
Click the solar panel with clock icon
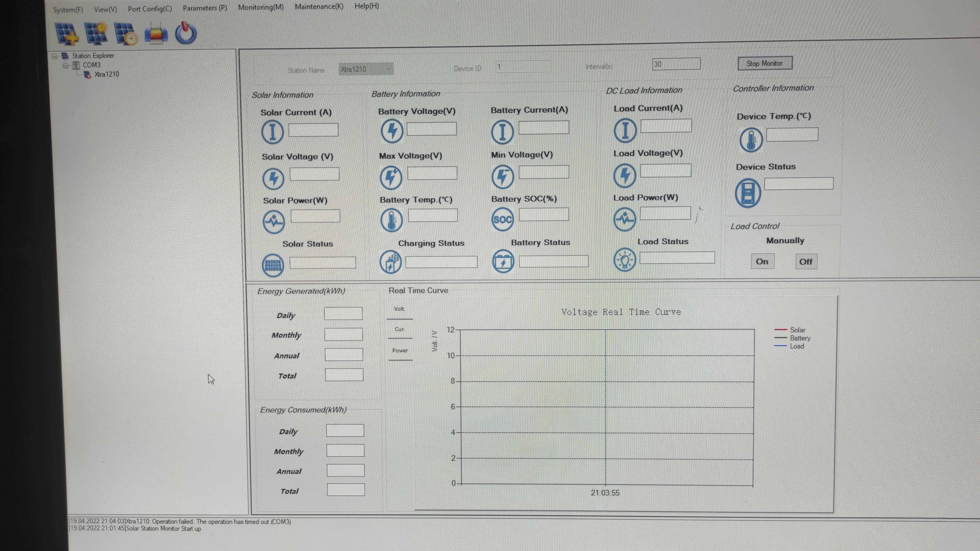point(125,34)
